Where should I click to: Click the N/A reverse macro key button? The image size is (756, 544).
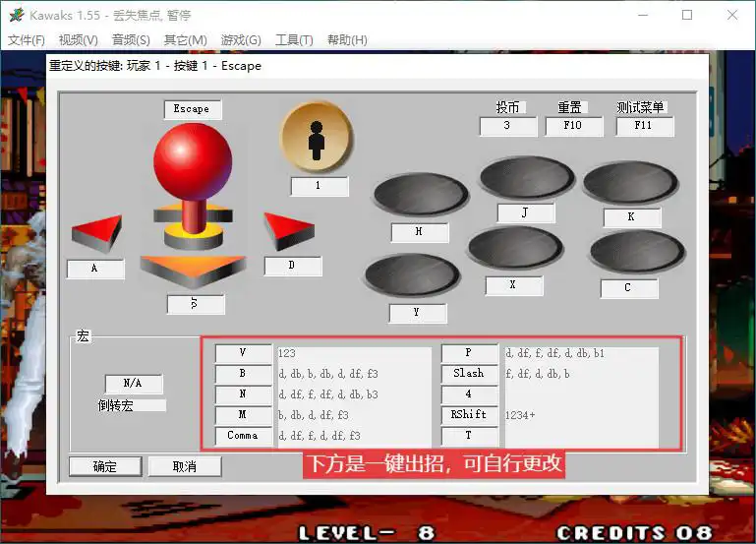click(134, 384)
